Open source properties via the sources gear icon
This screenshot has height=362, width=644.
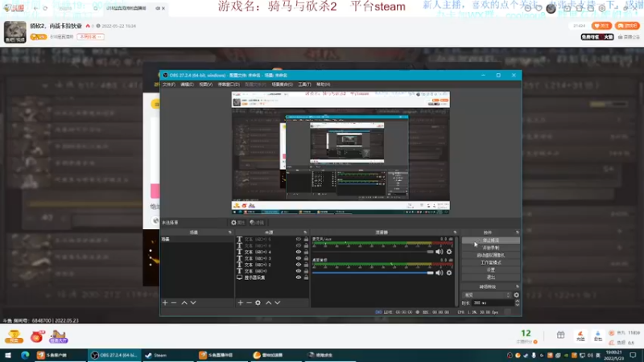[258, 302]
